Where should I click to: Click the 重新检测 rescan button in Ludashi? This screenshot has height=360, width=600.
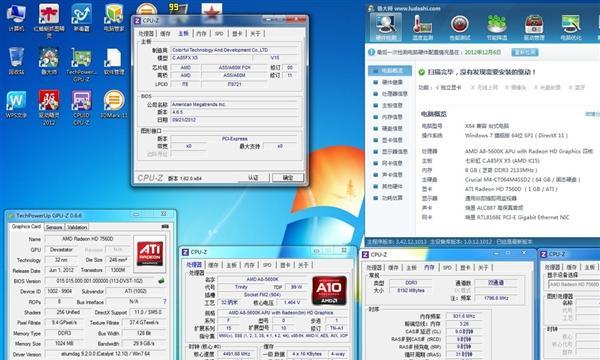point(525,52)
